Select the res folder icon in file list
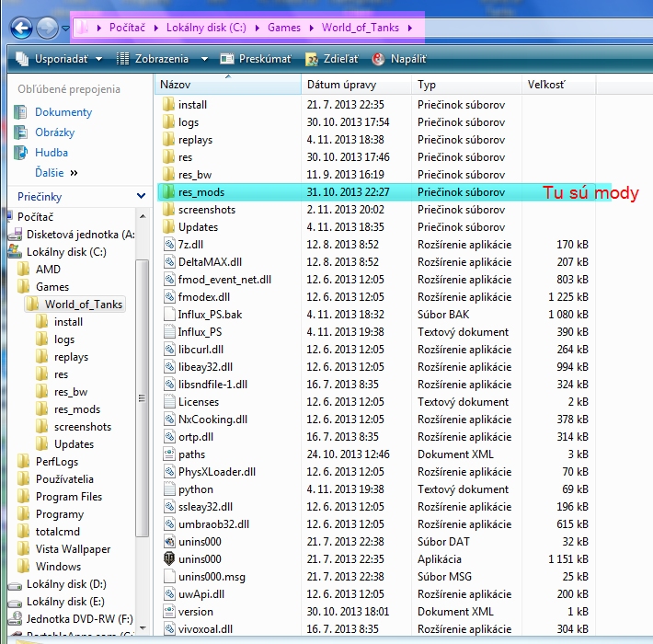The width and height of the screenshot is (653, 644). coord(168,156)
